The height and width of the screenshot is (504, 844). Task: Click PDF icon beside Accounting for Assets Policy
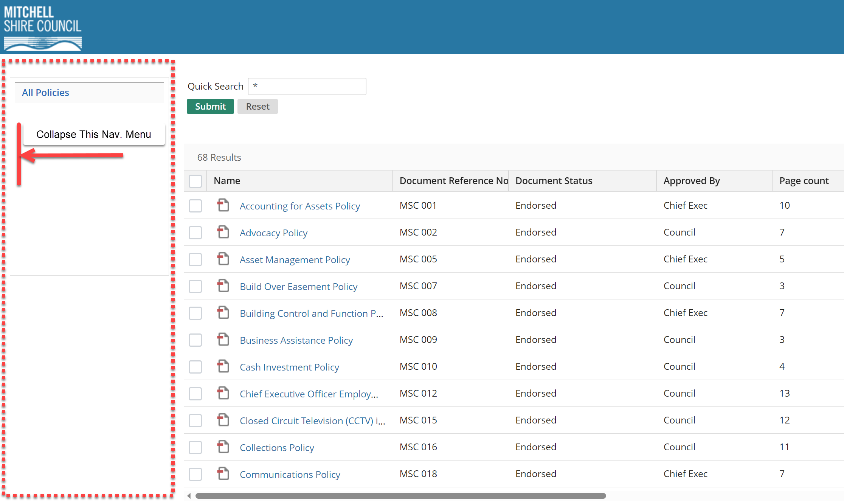(223, 205)
